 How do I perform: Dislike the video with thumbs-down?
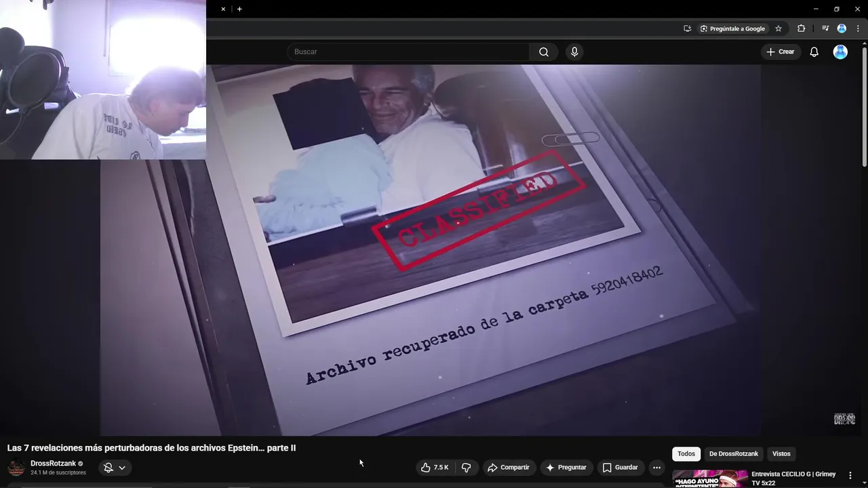click(466, 468)
